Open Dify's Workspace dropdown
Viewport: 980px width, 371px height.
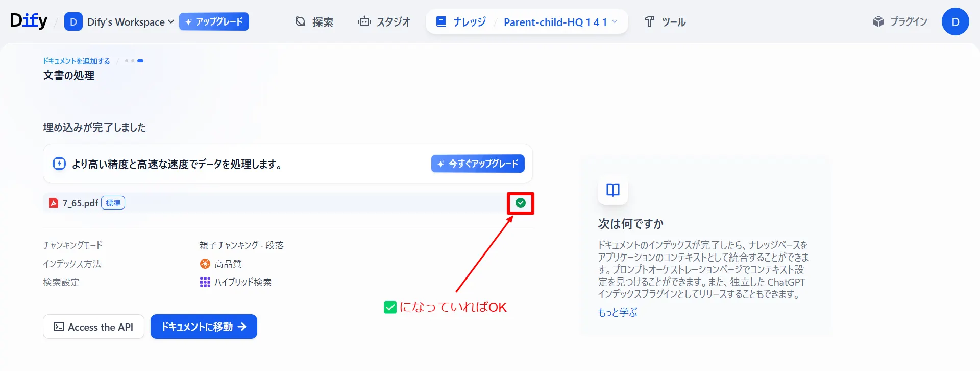[131, 22]
